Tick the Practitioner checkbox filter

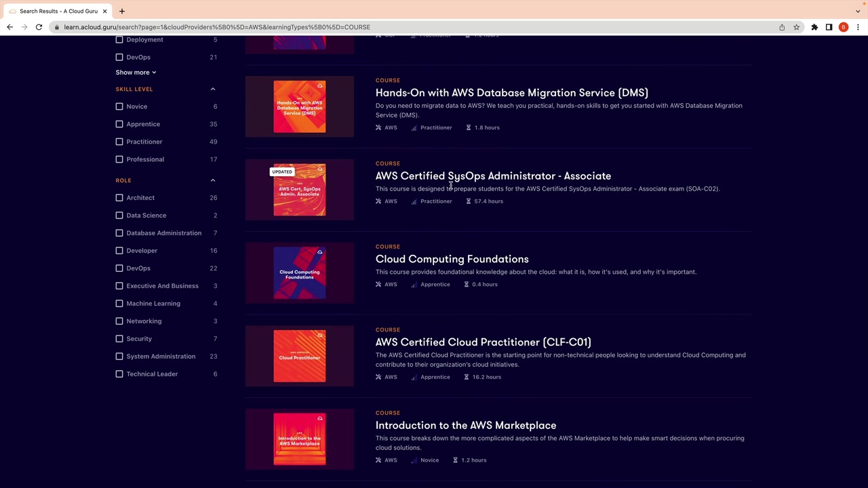[x=119, y=142]
